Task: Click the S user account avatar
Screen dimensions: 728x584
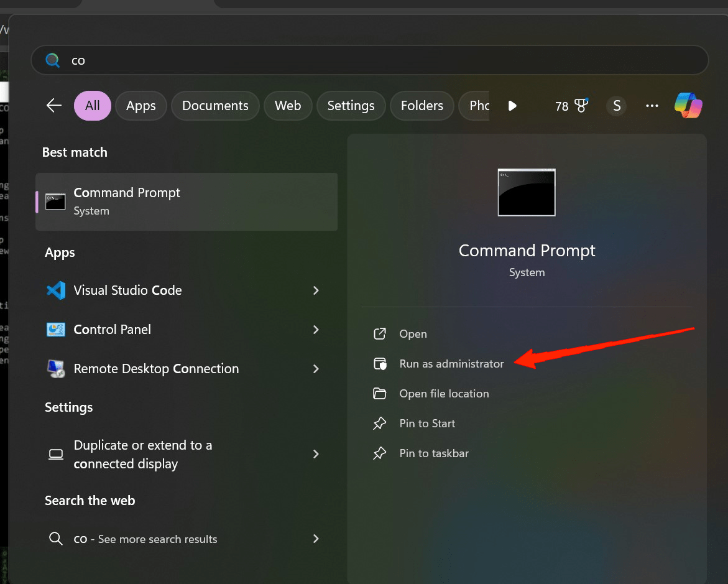Action: [617, 106]
